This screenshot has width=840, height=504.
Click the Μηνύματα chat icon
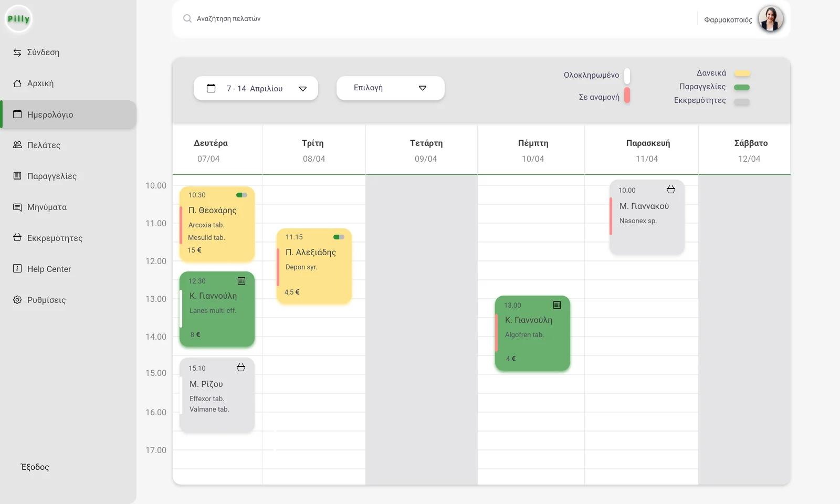pyautogui.click(x=17, y=207)
